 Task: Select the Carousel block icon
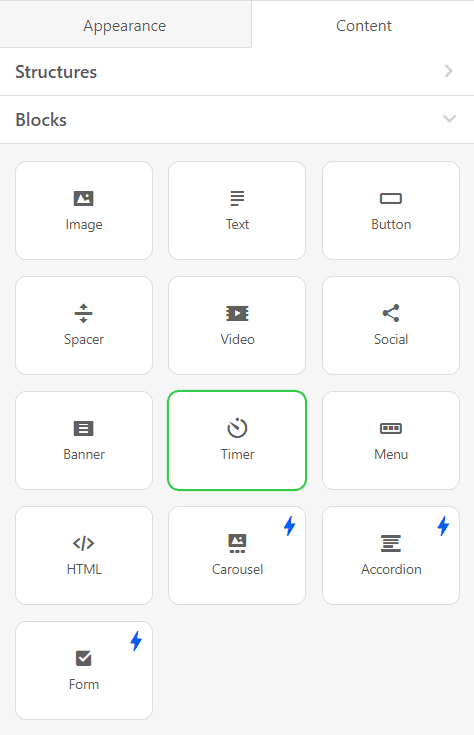[x=237, y=543]
